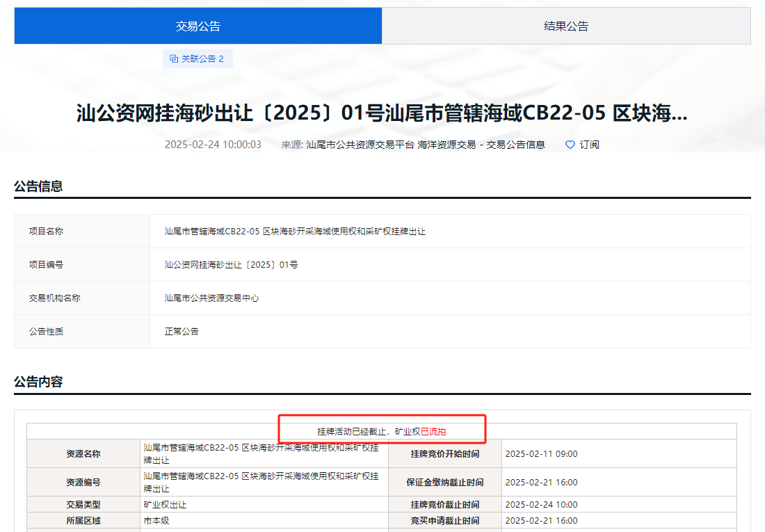Open the 关联公告 copy icon

pos(174,59)
